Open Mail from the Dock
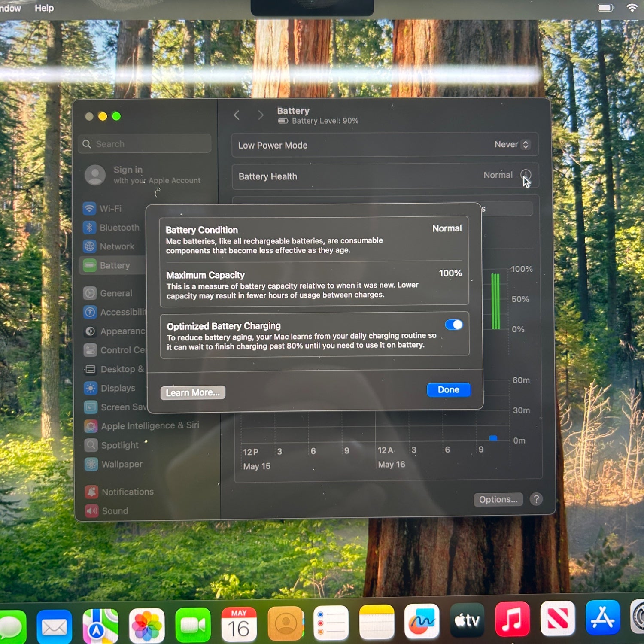 pos(54,626)
